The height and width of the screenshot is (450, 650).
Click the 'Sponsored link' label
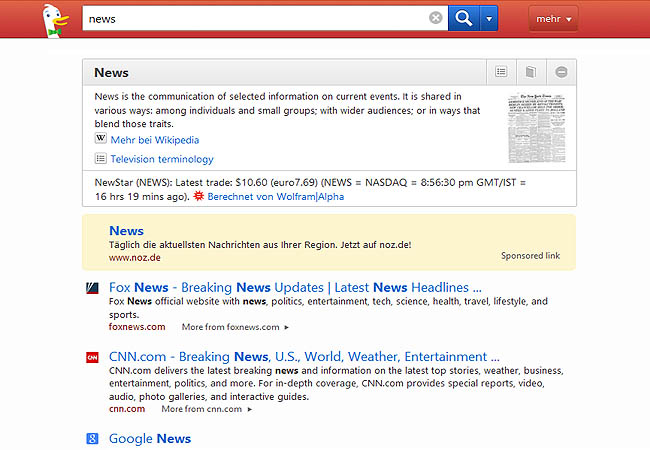(530, 256)
